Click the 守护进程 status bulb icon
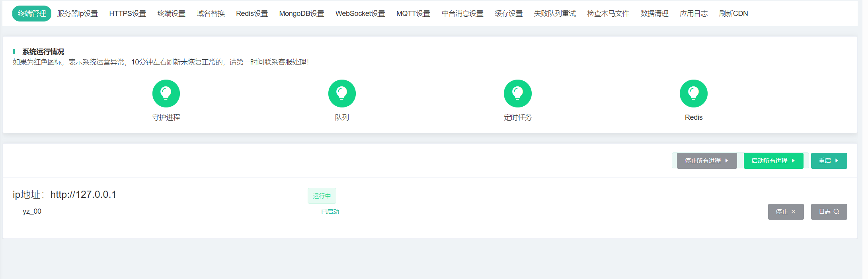This screenshot has height=279, width=868. pos(166,94)
